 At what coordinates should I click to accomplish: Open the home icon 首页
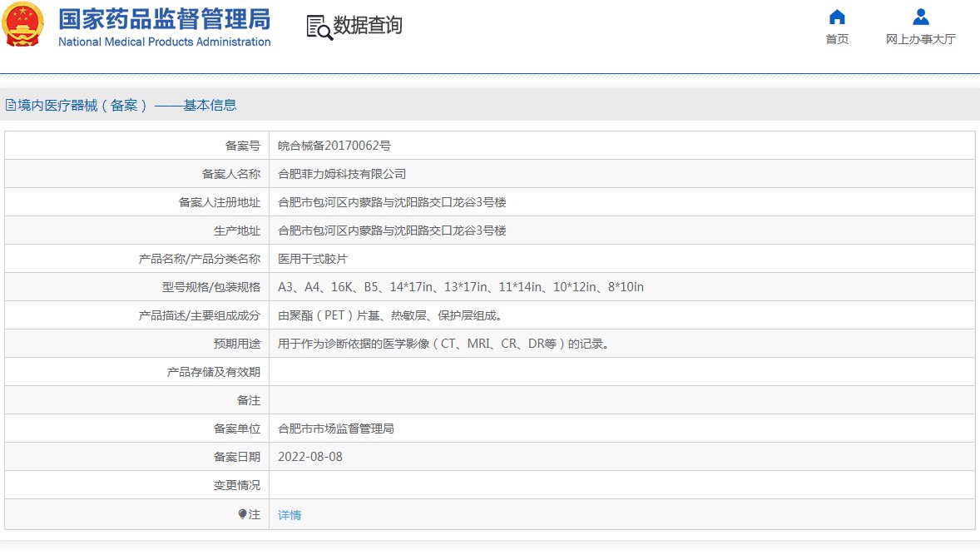837,17
